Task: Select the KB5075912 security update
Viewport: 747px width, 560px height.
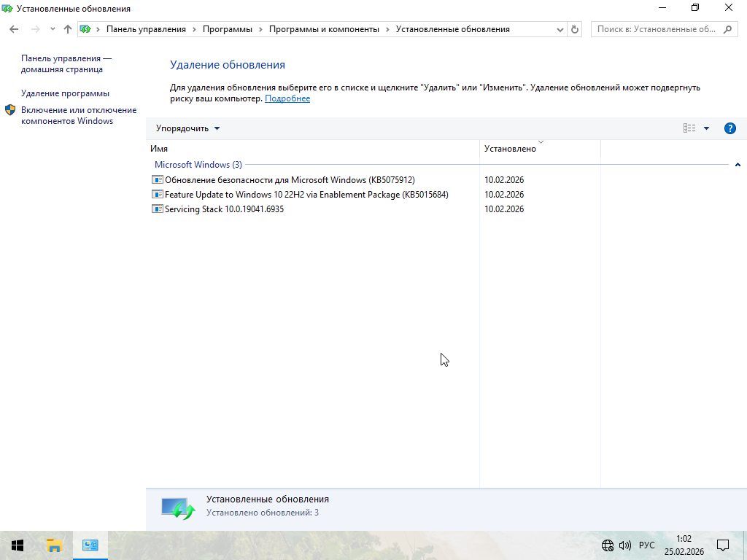Action: click(x=289, y=180)
